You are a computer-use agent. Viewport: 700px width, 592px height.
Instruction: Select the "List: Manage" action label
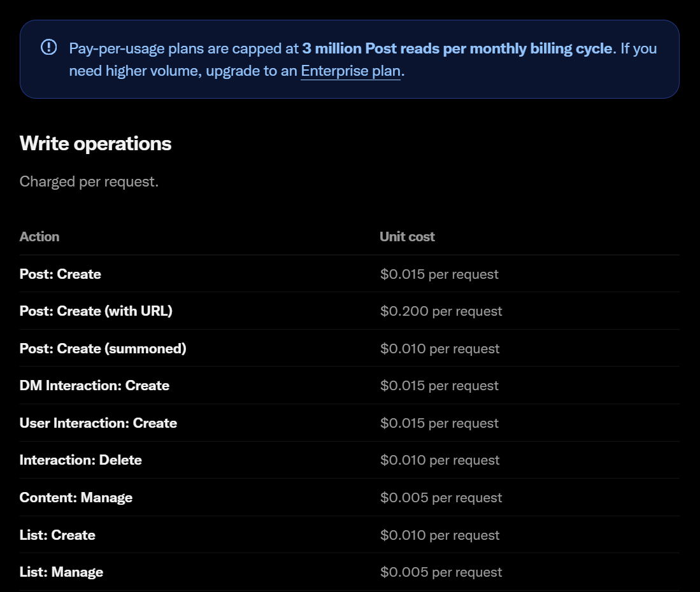point(61,572)
